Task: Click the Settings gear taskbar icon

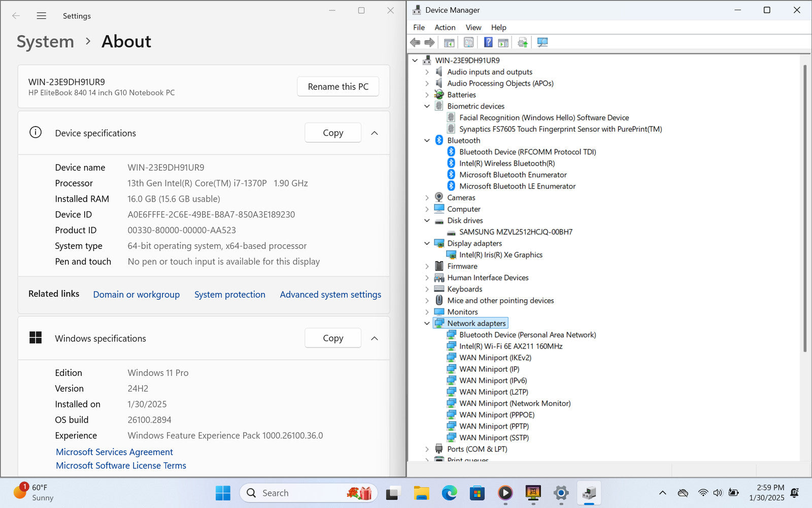Action: [561, 493]
